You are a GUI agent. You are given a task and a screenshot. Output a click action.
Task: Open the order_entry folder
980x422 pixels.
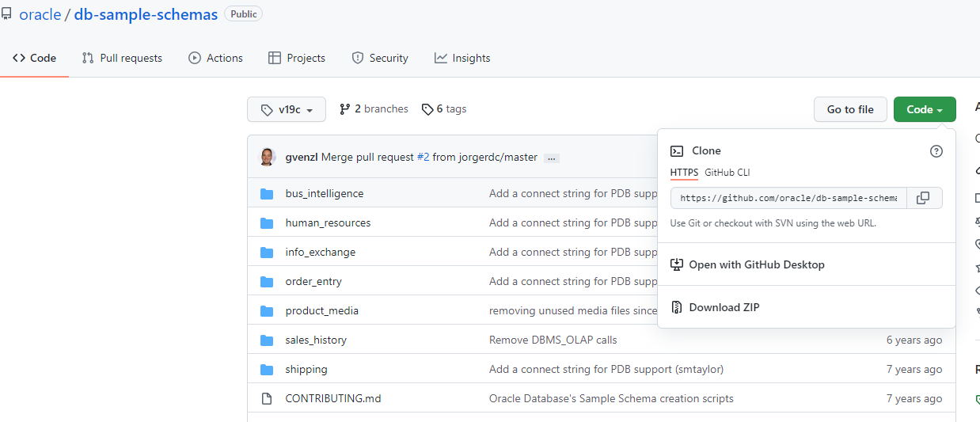click(x=313, y=281)
